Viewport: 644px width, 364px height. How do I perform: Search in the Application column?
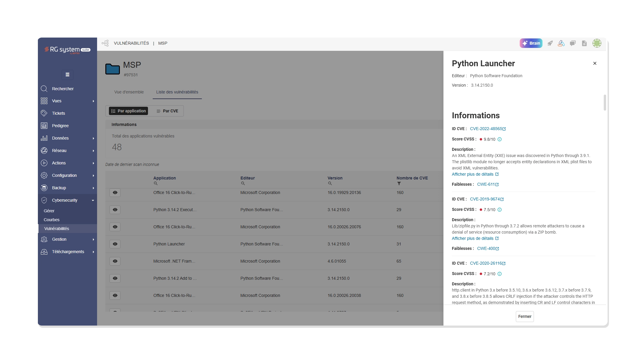coord(156,184)
